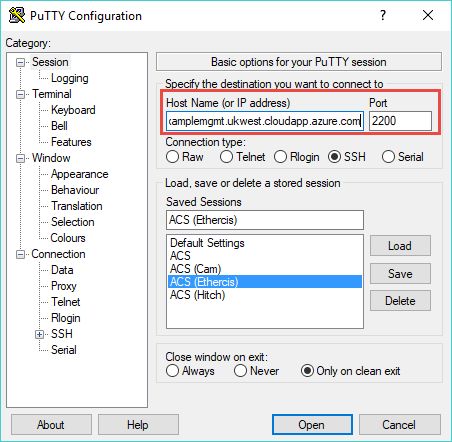The width and height of the screenshot is (452, 442).
Task: Set close window on exit to Never
Action: pyautogui.click(x=240, y=371)
